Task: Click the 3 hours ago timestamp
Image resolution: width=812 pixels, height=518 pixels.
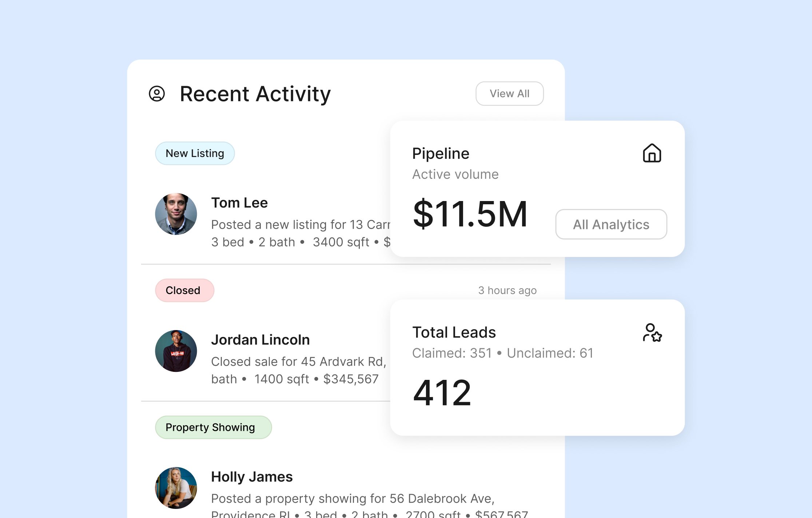Action: point(507,290)
